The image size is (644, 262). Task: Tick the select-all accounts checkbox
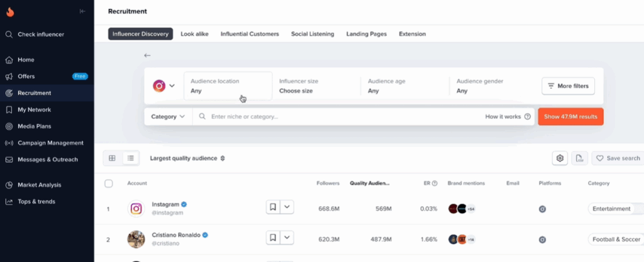pyautogui.click(x=109, y=183)
